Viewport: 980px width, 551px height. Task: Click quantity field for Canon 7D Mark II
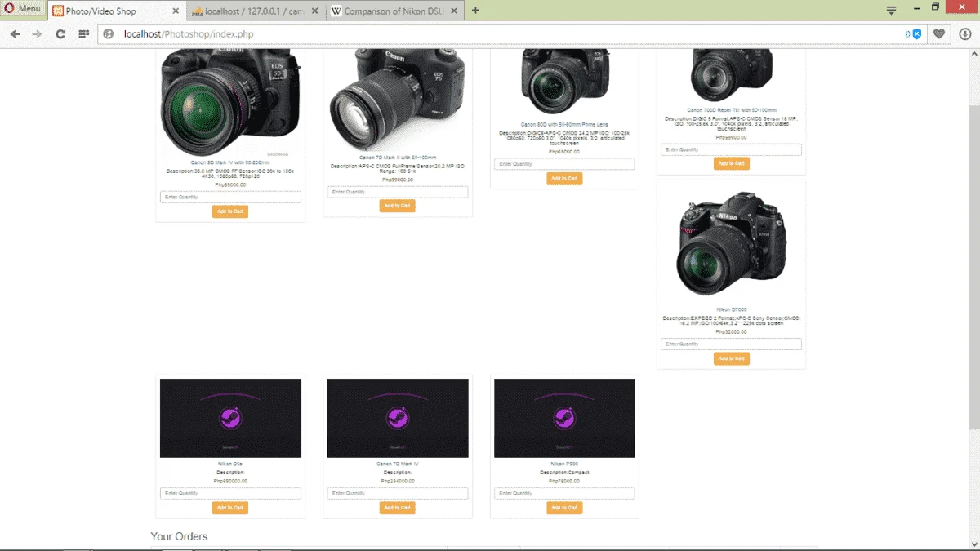[x=397, y=192]
